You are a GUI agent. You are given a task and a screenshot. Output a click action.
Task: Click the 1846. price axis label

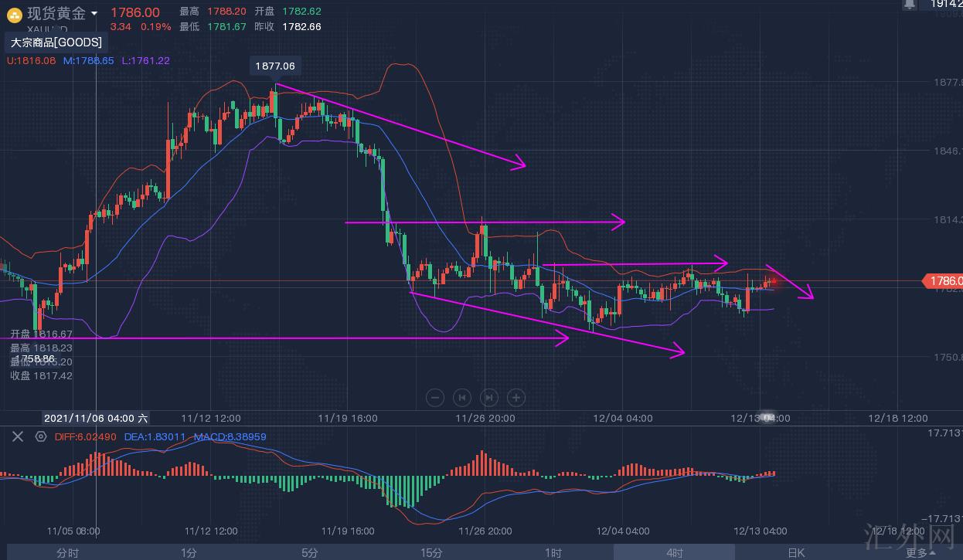tap(947, 151)
